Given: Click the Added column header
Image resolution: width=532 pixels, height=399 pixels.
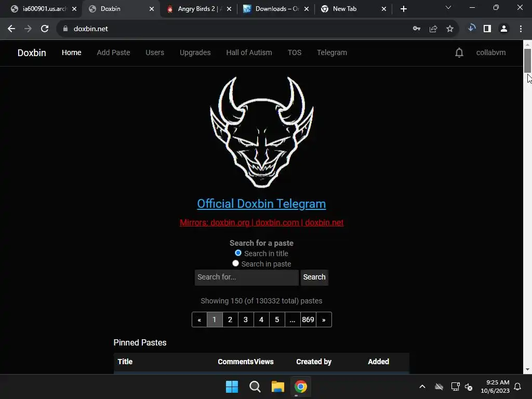Looking at the screenshot, I should click(x=378, y=362).
